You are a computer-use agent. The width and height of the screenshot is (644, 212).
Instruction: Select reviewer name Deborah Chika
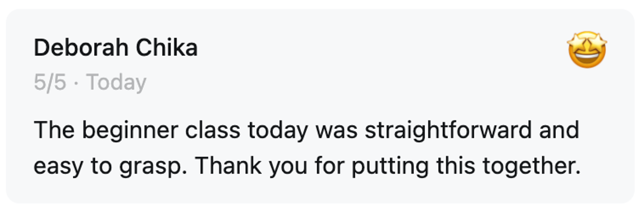pos(116,48)
